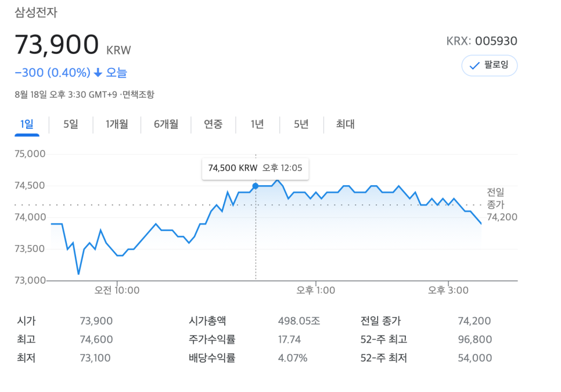561x392 pixels.
Task: Click the 주가수익률 value 17.74
Action: (289, 339)
